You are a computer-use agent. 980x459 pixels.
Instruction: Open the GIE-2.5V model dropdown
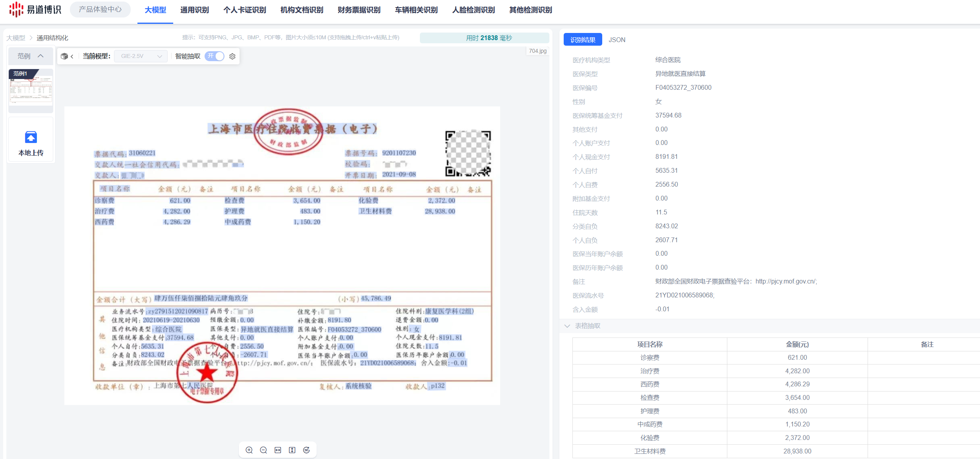click(141, 56)
